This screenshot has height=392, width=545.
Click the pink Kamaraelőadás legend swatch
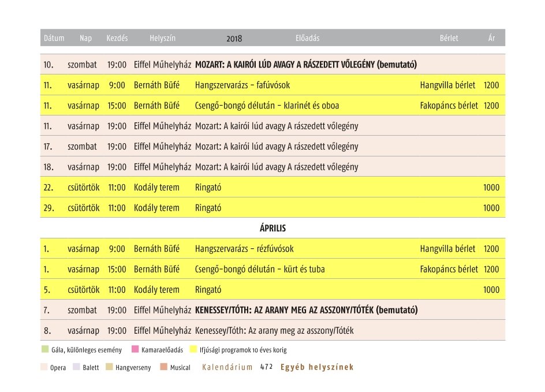pos(135,349)
